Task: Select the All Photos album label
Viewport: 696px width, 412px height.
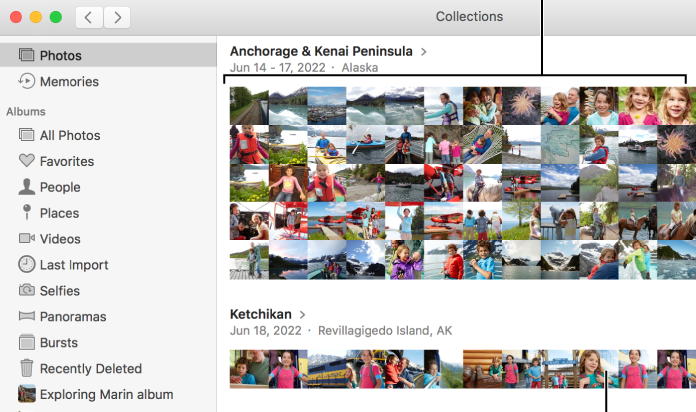Action: (x=70, y=135)
